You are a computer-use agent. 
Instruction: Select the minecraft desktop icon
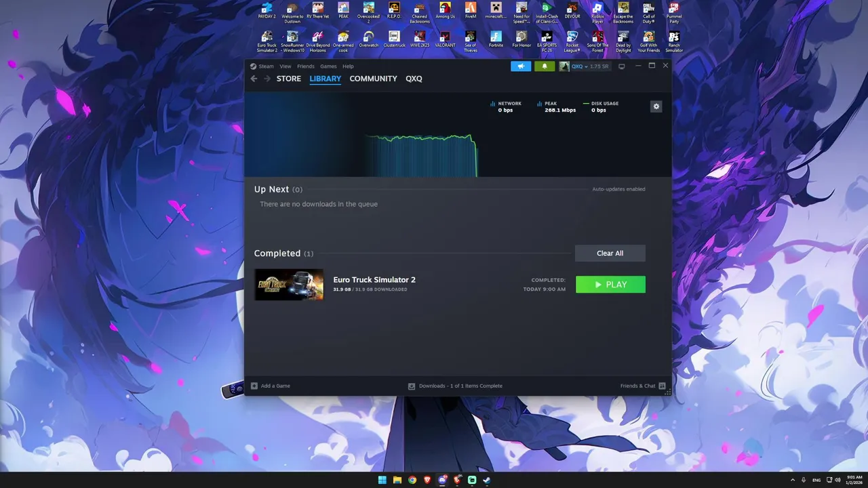click(x=496, y=12)
